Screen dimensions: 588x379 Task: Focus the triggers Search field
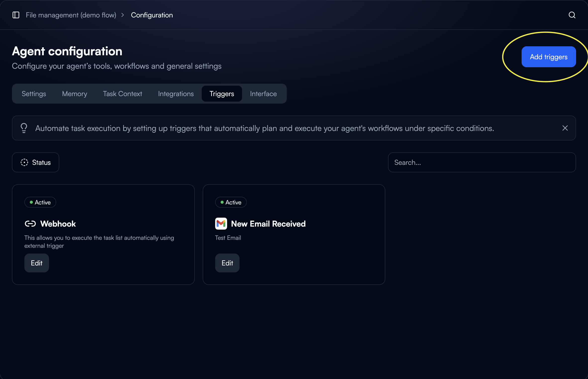click(482, 162)
